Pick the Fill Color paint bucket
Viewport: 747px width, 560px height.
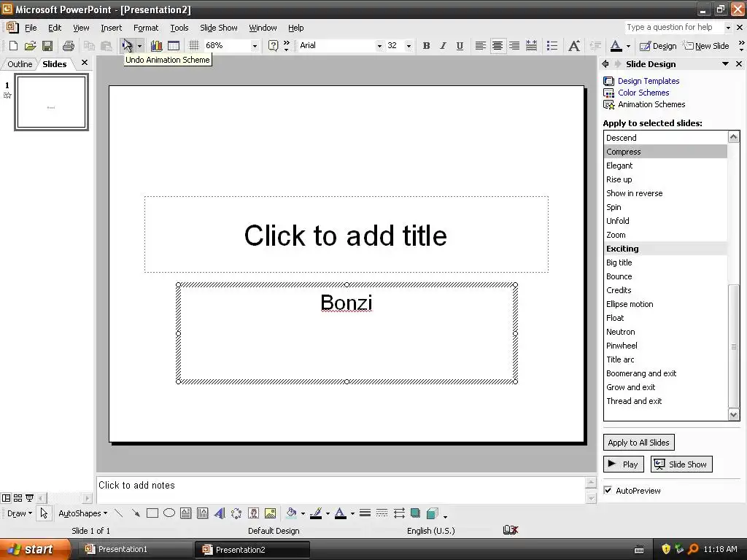pos(291,513)
